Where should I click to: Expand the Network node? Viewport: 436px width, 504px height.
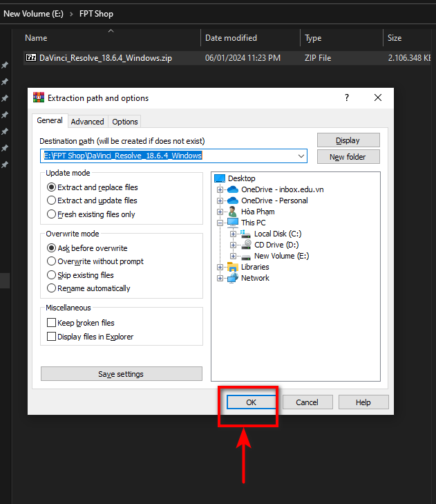pyautogui.click(x=220, y=278)
